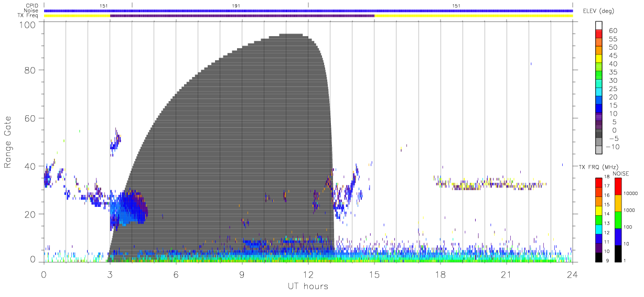
Task: Pick the white top swatch on ELEV colorbar
Action: pyautogui.click(x=598, y=25)
